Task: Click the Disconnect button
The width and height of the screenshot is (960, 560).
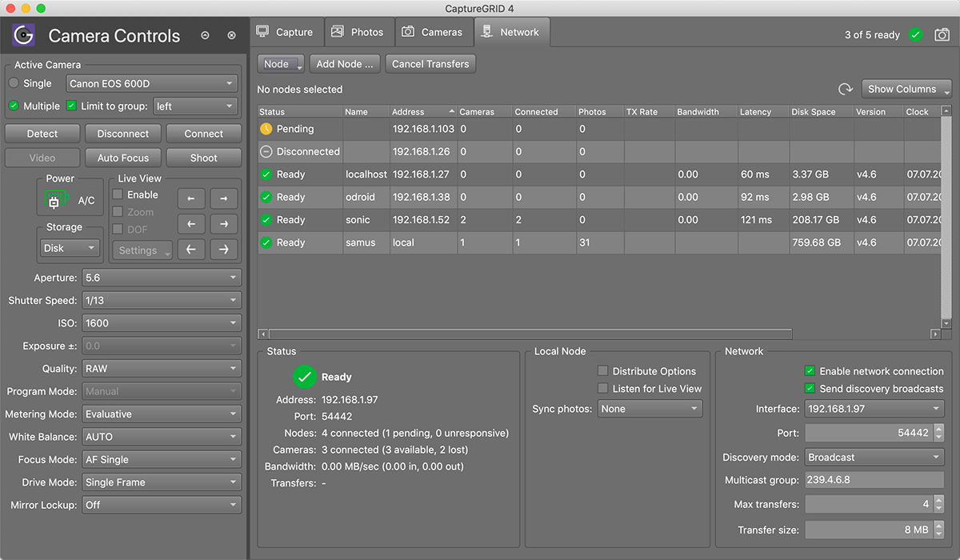Action: tap(123, 134)
